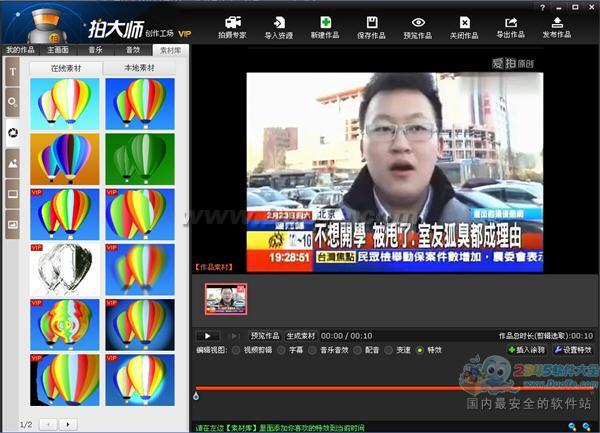This screenshot has height=433, width=600.
Task: Click the 生成素材 button
Action: click(301, 336)
